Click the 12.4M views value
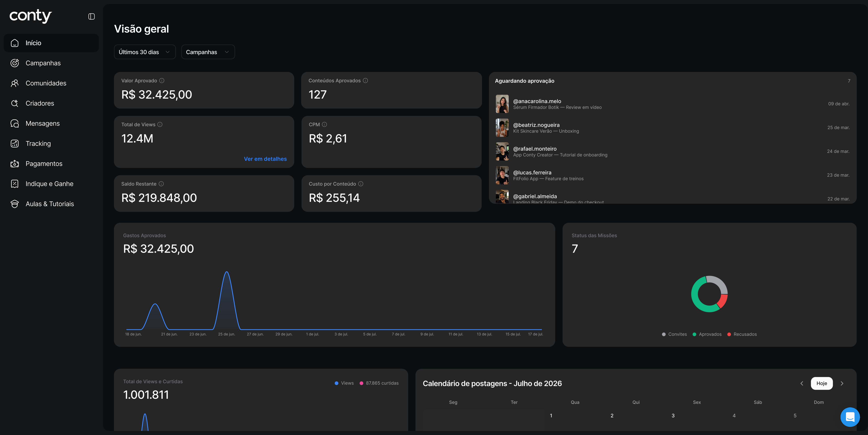This screenshot has height=435, width=868. point(137,138)
